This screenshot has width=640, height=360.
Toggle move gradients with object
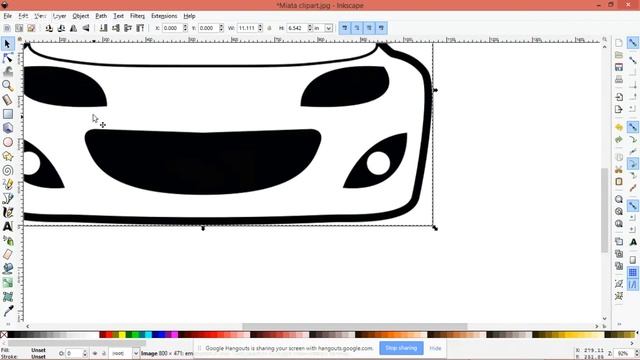pyautogui.click(x=369, y=28)
